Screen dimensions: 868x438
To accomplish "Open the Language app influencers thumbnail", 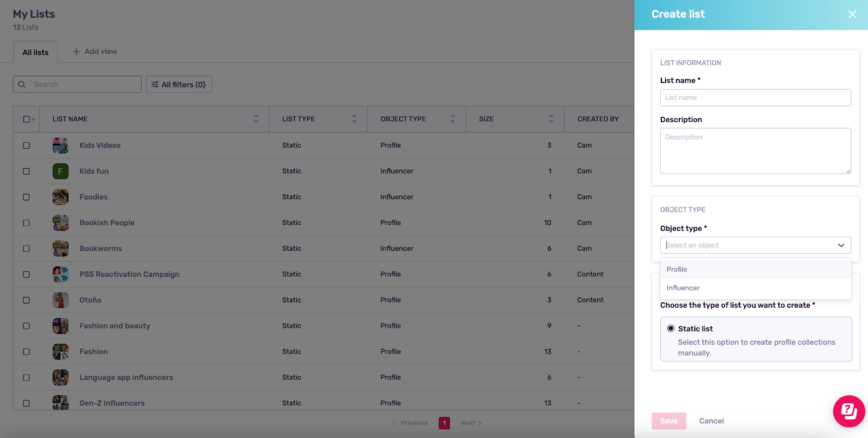I will pyautogui.click(x=60, y=378).
